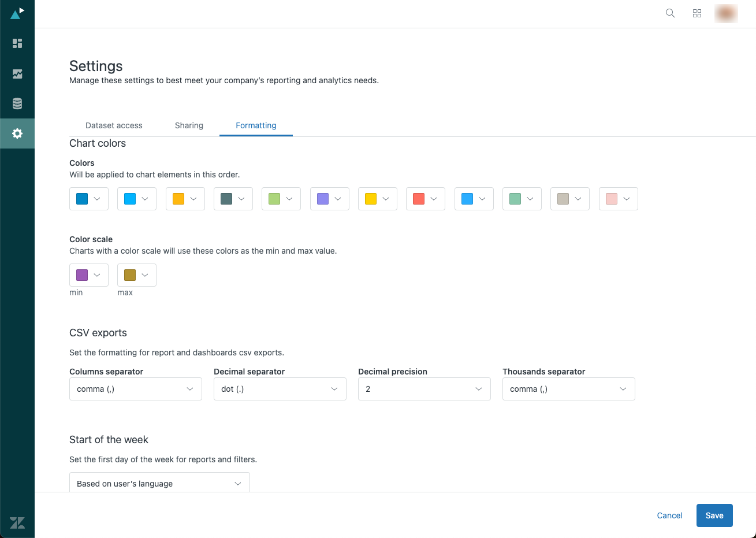Expand the Columns separator dropdown
756x538 pixels.
[136, 389]
